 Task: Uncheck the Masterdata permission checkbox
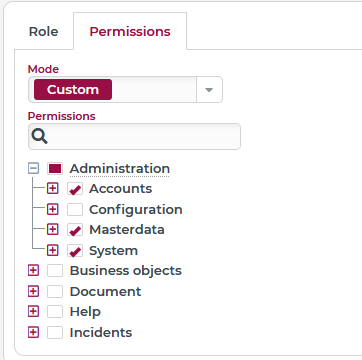pyautogui.click(x=75, y=230)
